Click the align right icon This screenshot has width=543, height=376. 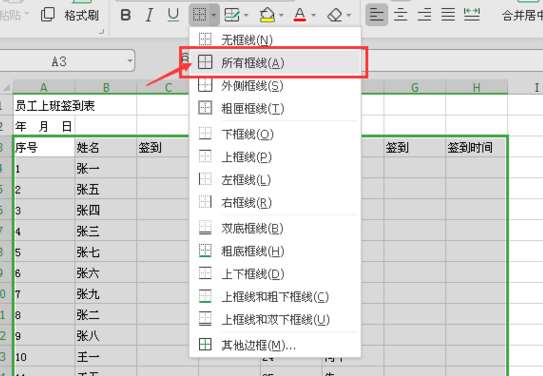[x=424, y=15]
